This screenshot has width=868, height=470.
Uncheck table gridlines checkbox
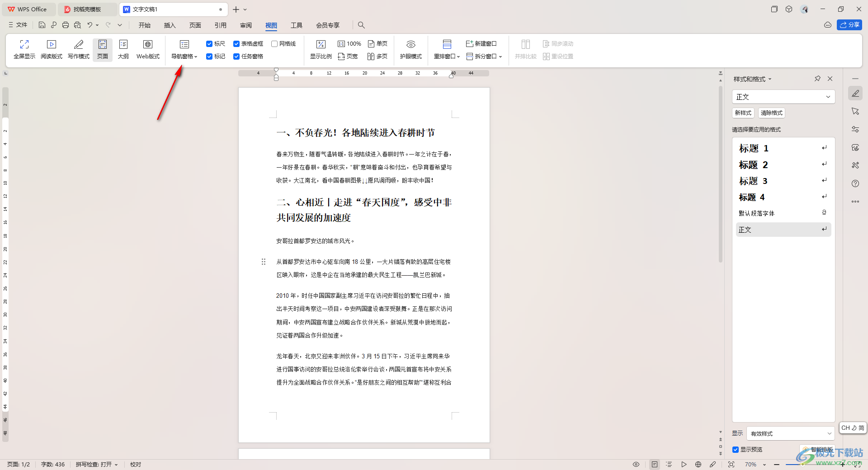(236, 44)
